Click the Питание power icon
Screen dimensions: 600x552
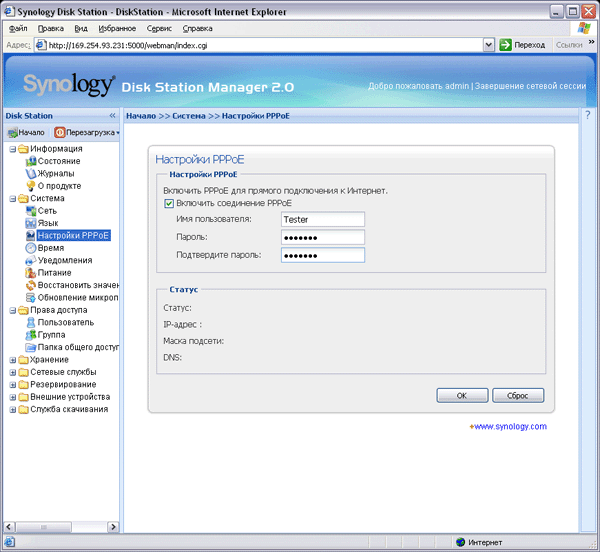point(31,273)
